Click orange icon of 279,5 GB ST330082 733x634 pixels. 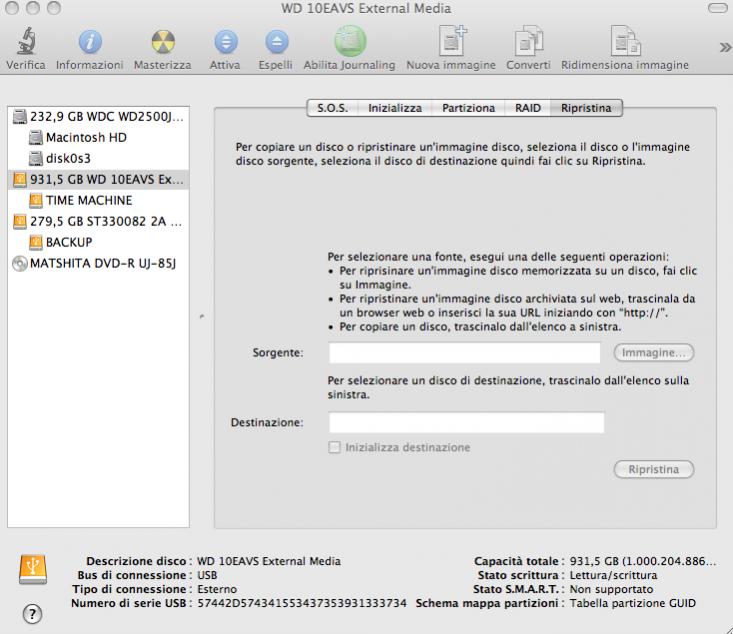point(20,222)
